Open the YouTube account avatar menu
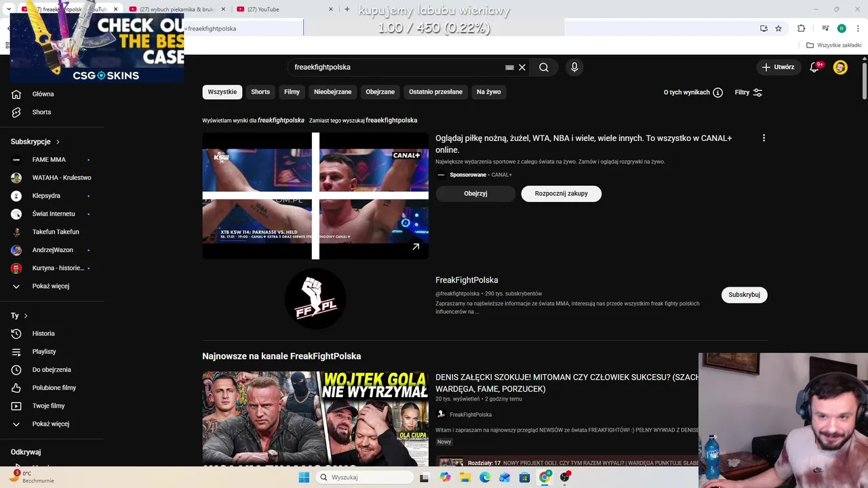 [x=840, y=67]
